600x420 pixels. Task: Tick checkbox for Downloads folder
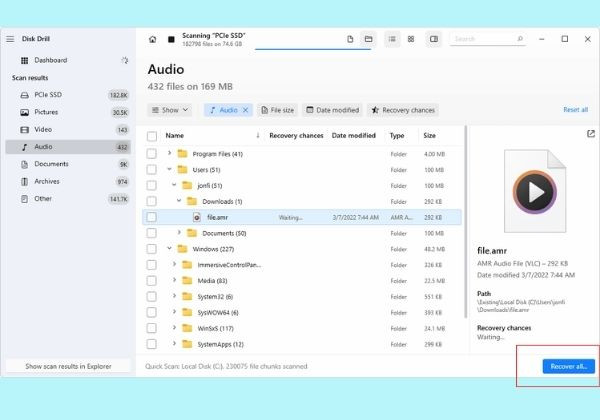click(x=152, y=201)
